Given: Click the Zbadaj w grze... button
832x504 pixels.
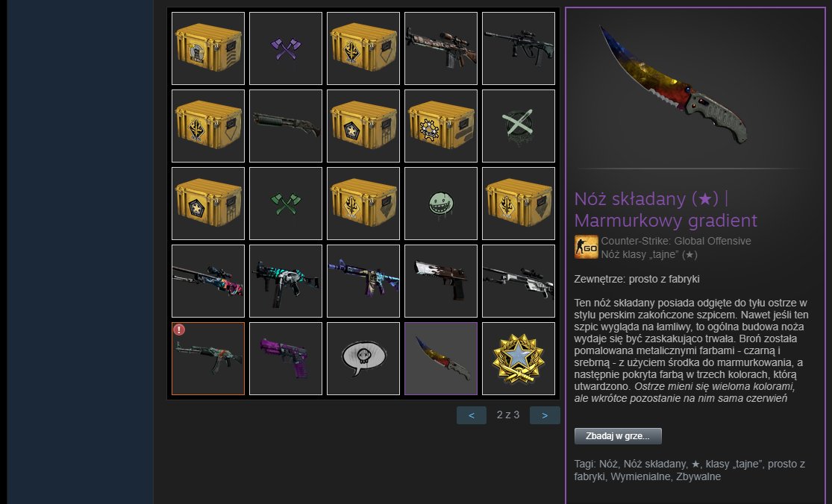Looking at the screenshot, I should point(618,436).
